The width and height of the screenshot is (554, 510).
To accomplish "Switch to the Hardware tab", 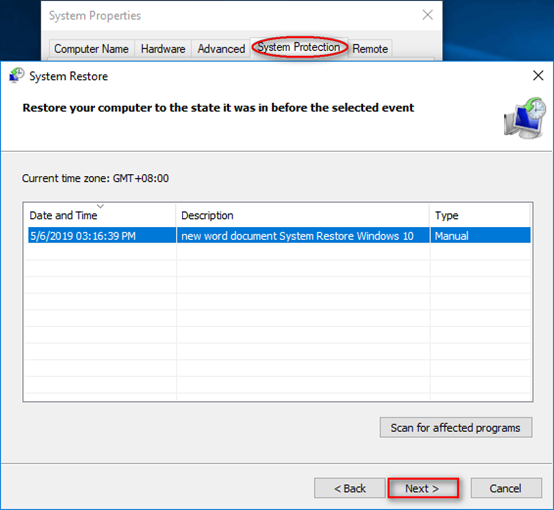I will (163, 49).
